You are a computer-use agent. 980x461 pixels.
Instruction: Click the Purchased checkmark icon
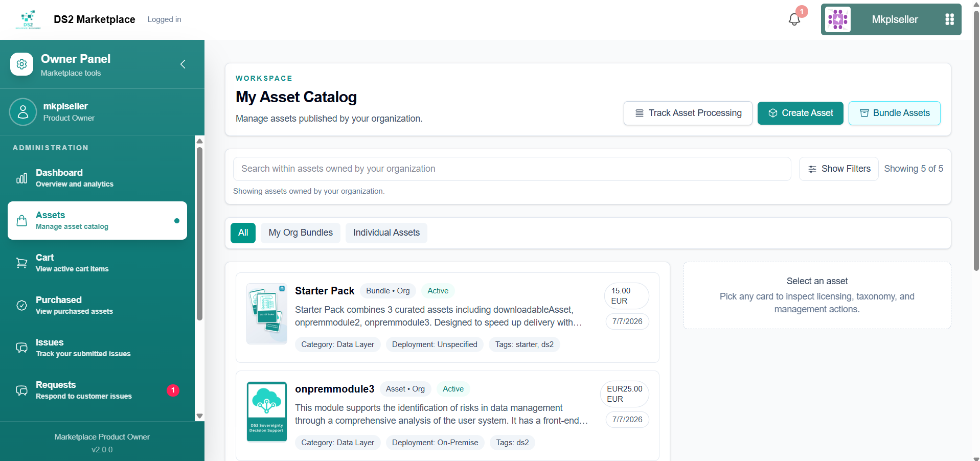pos(21,306)
